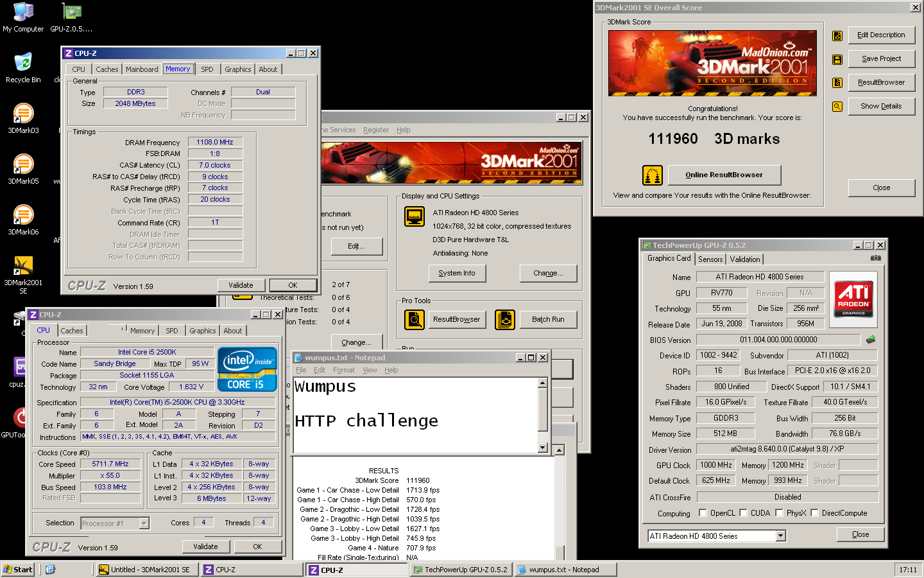Click the Intel Core i5 logo in CPU-Z
924x578 pixels.
[x=247, y=369]
